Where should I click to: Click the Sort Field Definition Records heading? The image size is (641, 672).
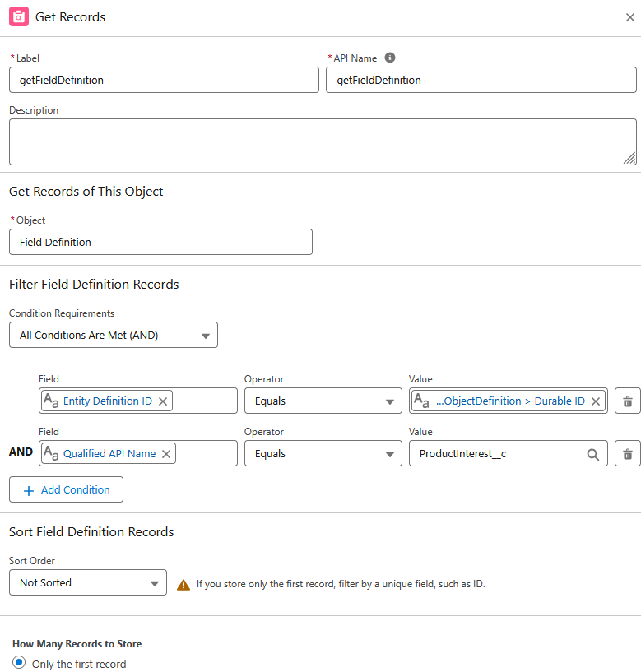pos(91,532)
